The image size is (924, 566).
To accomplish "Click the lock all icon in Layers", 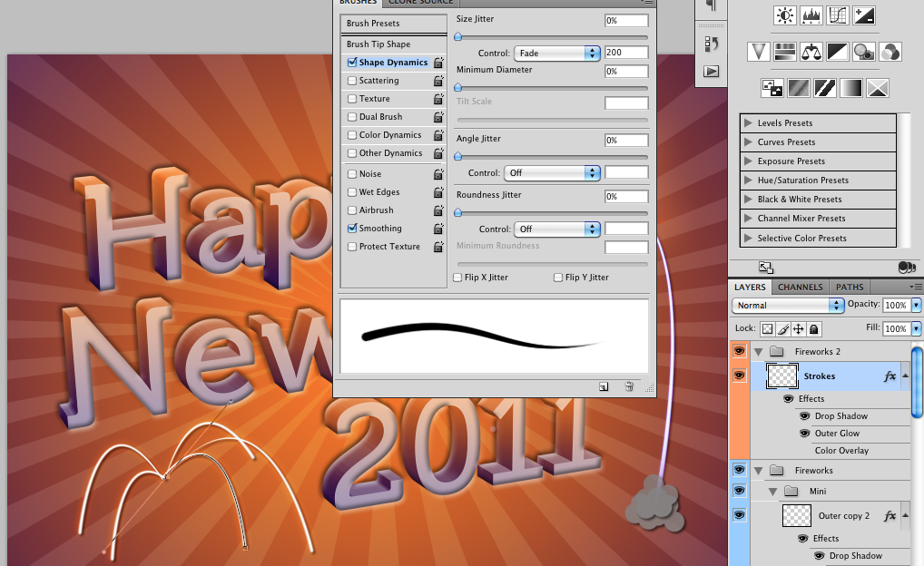I will pyautogui.click(x=814, y=329).
